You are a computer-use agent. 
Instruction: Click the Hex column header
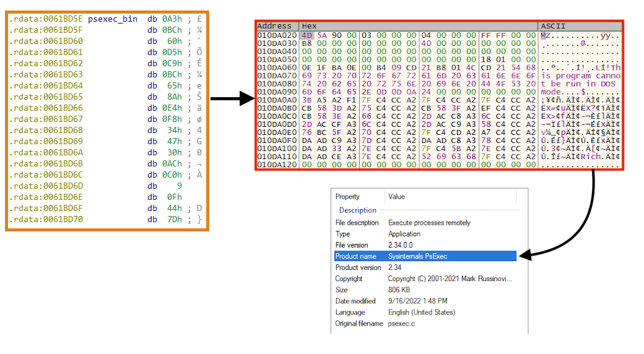click(308, 26)
